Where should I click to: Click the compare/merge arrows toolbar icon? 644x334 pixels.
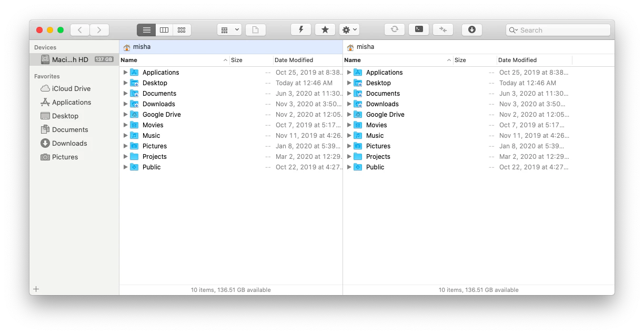point(443,30)
